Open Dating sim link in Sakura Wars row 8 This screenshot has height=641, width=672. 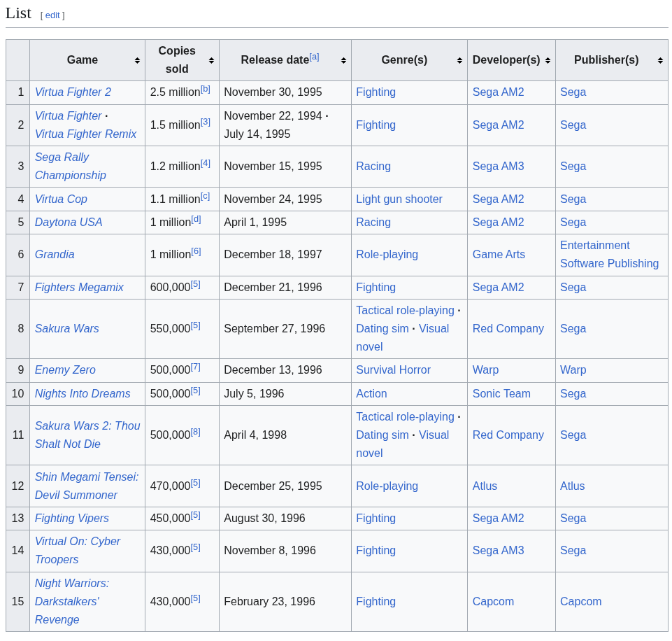(x=383, y=329)
